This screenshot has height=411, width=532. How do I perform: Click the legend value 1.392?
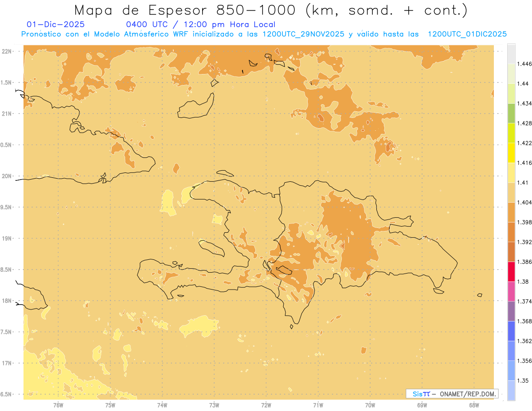(x=524, y=242)
